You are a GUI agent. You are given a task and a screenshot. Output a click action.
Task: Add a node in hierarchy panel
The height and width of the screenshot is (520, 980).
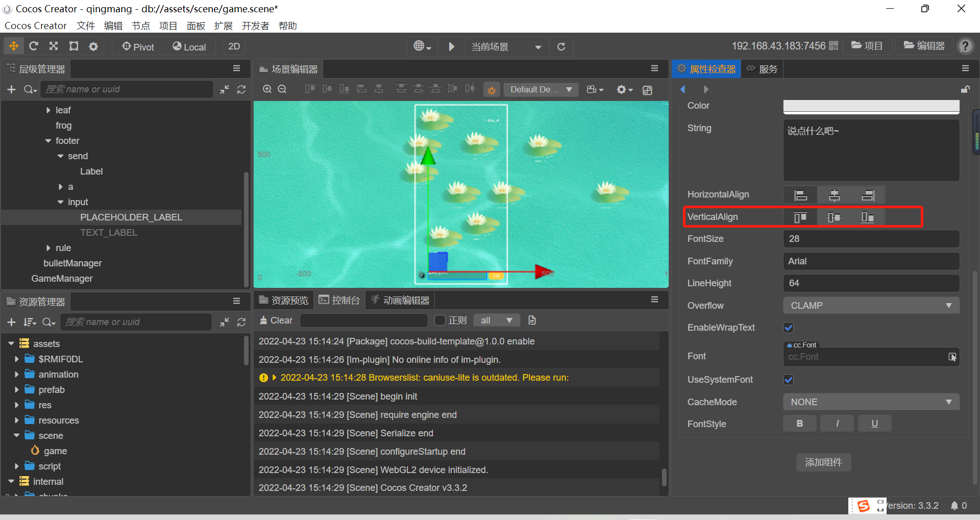pos(12,89)
